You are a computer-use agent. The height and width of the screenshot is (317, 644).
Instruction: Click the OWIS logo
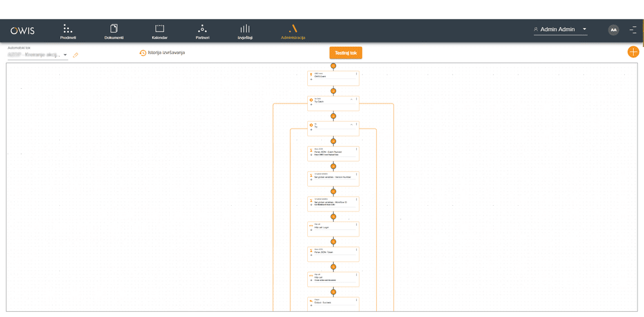click(x=23, y=31)
